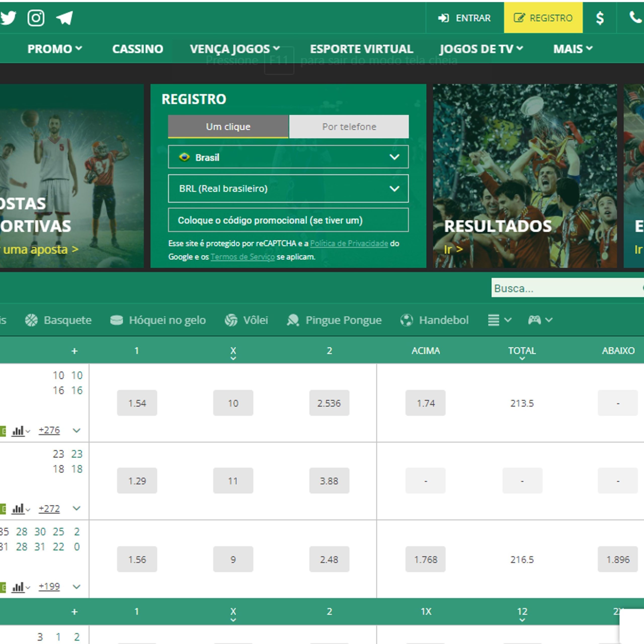This screenshot has width=644, height=644.
Task: Click the RESULTADOS banner
Action: point(525,176)
